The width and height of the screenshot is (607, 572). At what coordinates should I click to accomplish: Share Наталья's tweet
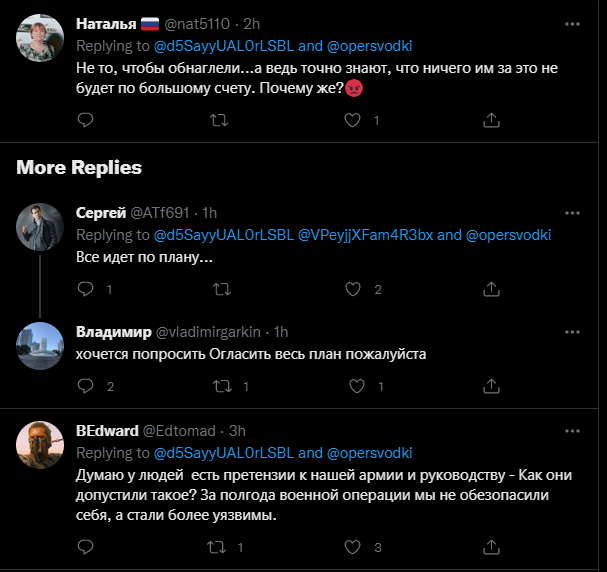[491, 121]
